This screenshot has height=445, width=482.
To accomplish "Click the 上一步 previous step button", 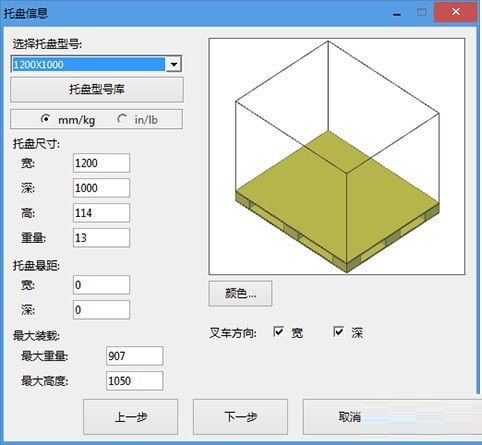I will tap(130, 417).
